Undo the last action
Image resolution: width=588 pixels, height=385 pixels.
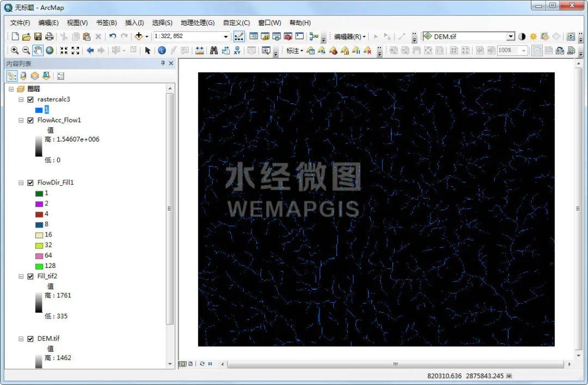[x=113, y=36]
